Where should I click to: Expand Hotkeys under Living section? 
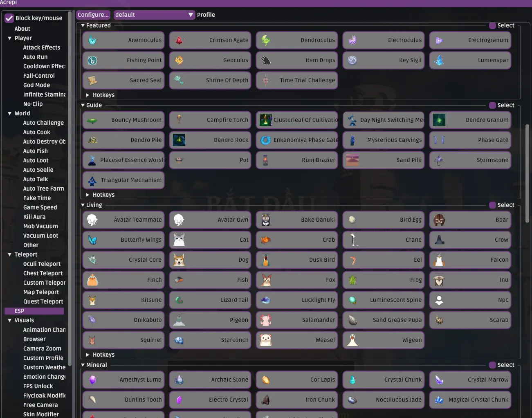88,355
